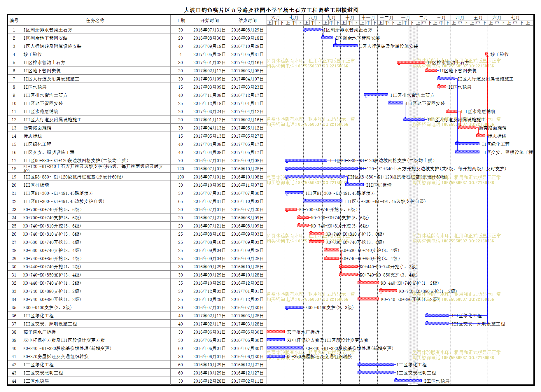This screenshot has height=392, width=541.
Task: Click the blue Gantt bar for III区排水管沟土石方
Action: click(376, 95)
